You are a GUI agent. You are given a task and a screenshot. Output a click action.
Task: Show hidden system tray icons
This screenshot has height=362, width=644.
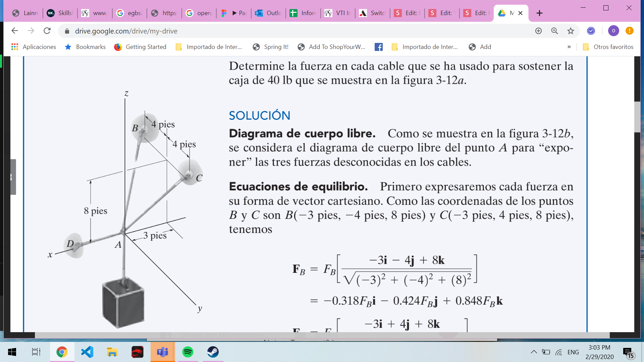tap(534, 352)
